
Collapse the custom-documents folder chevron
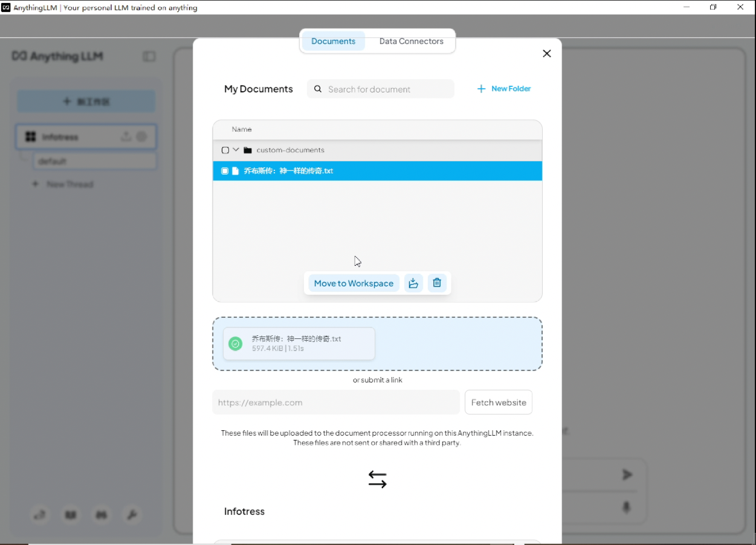236,149
